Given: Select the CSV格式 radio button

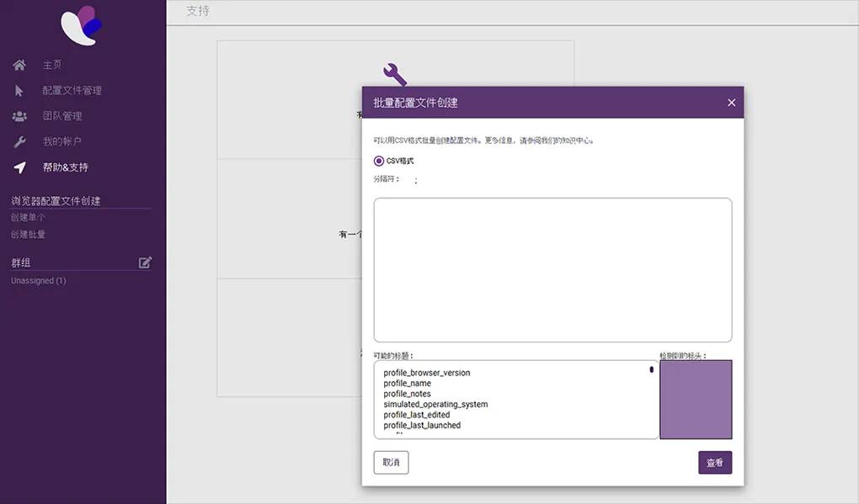Looking at the screenshot, I should point(379,161).
